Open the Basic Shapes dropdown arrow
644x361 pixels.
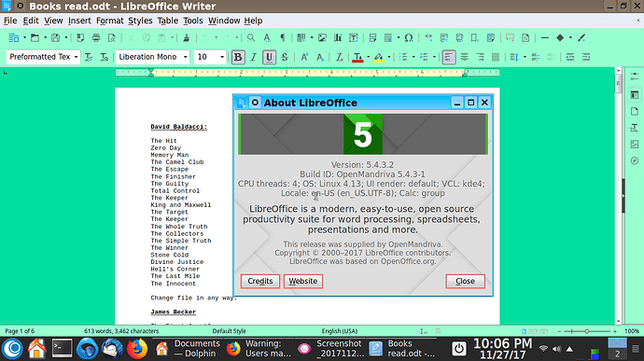coord(570,38)
